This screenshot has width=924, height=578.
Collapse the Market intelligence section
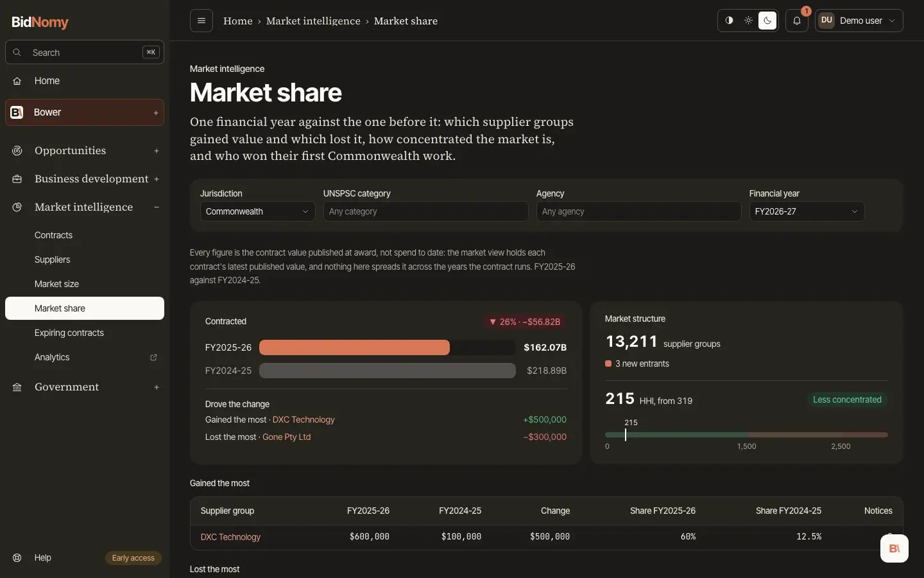pyautogui.click(x=157, y=207)
